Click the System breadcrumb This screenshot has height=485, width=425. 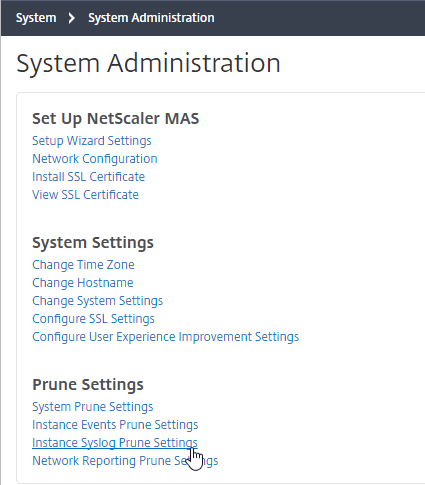[36, 18]
